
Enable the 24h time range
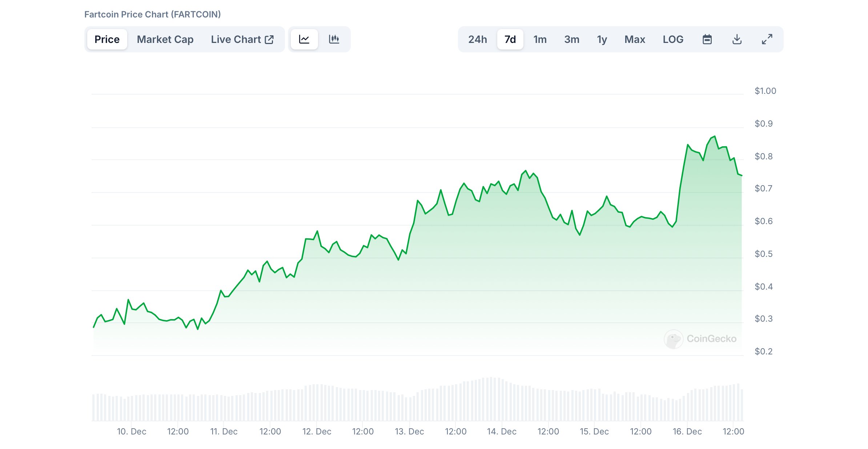click(x=477, y=39)
